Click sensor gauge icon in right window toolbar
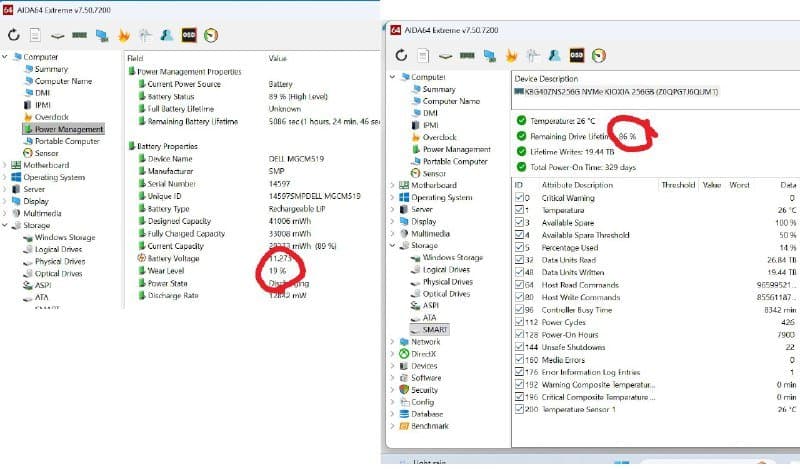The height and width of the screenshot is (469, 800). [x=598, y=56]
